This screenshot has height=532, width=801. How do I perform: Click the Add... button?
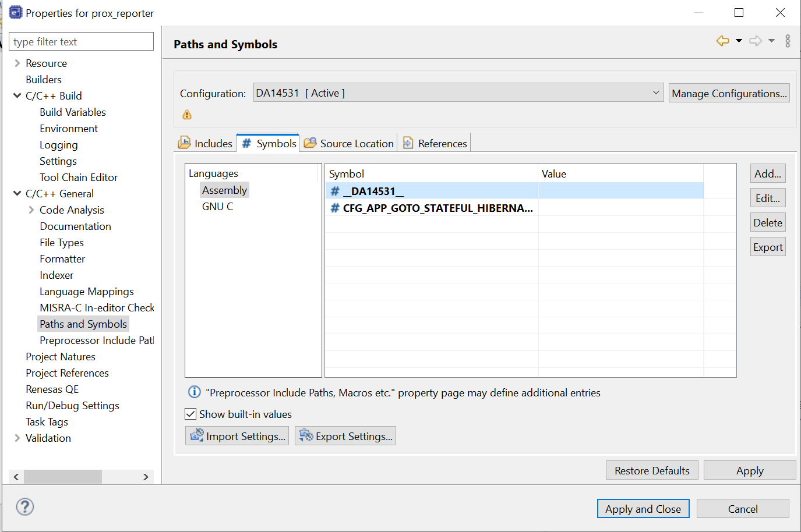tap(768, 173)
